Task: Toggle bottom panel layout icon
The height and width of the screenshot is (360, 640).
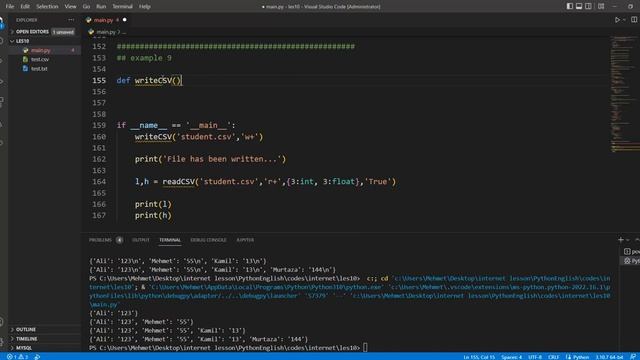Action: pos(579,7)
